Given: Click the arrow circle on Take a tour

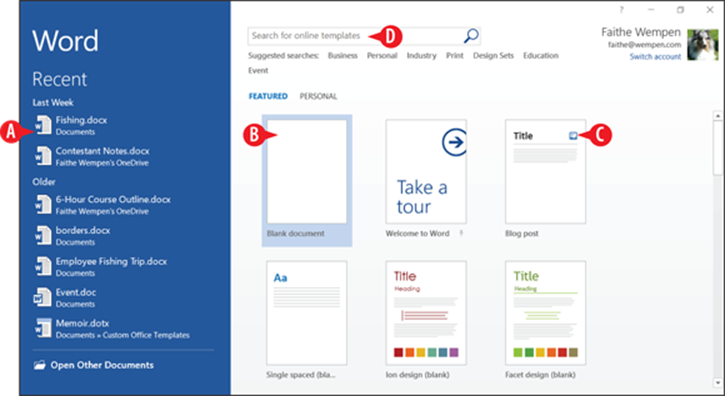Looking at the screenshot, I should pos(455,142).
